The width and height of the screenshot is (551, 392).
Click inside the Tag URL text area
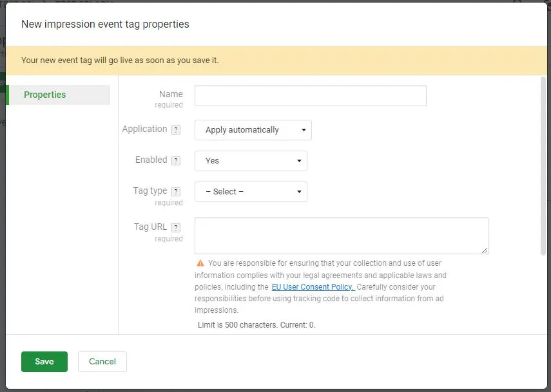(341, 236)
